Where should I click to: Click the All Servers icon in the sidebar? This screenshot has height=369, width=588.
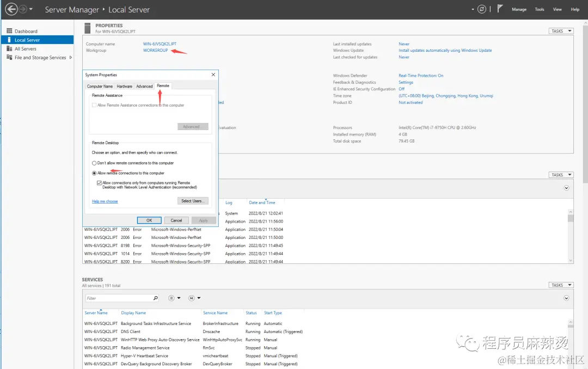[9, 48]
